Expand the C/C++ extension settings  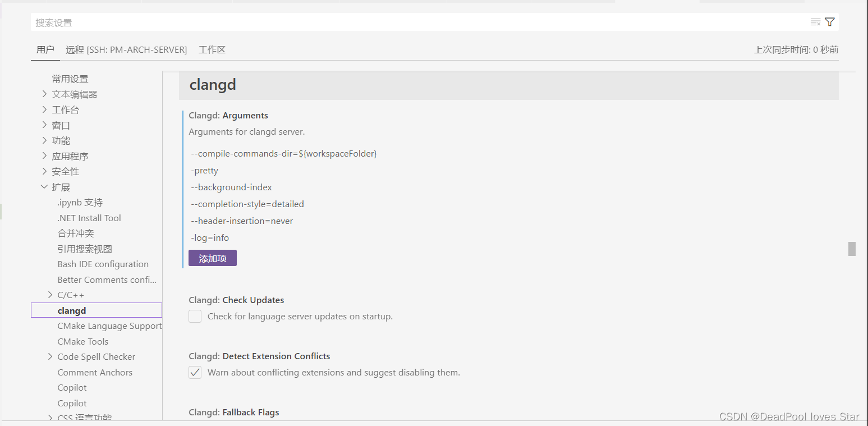pos(50,295)
